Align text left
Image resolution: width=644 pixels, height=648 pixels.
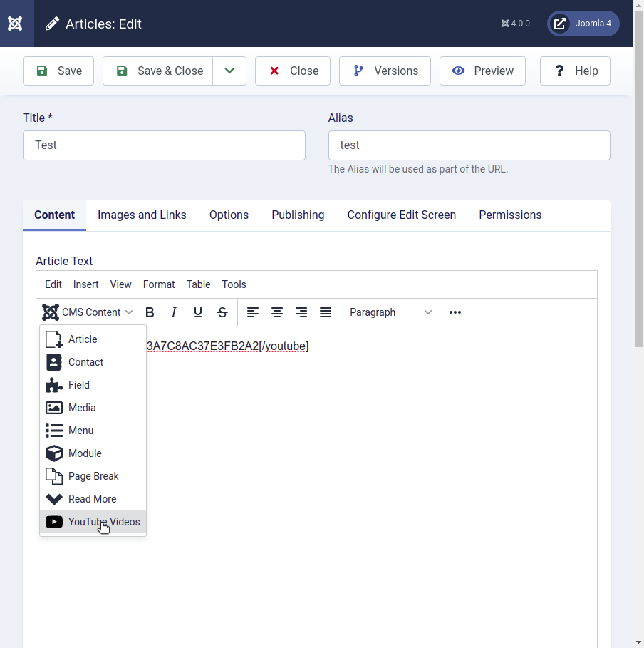click(x=253, y=312)
